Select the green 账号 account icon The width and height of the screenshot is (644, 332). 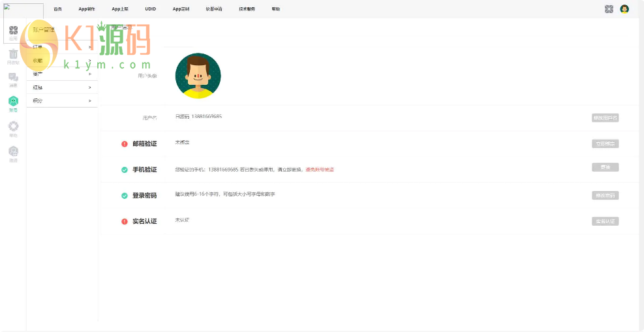13,101
